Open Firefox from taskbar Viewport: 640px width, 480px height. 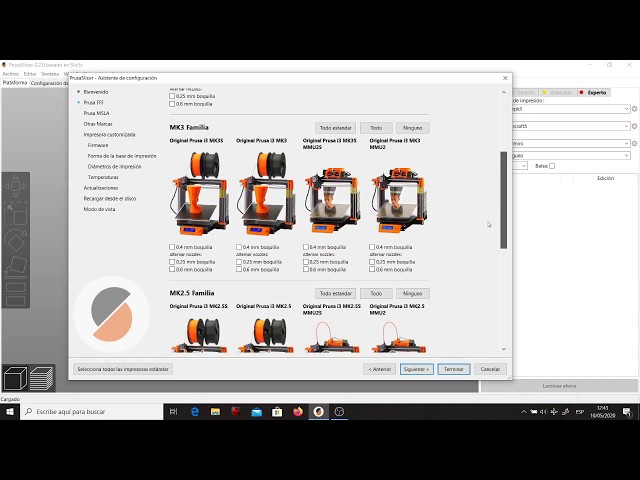click(x=298, y=412)
